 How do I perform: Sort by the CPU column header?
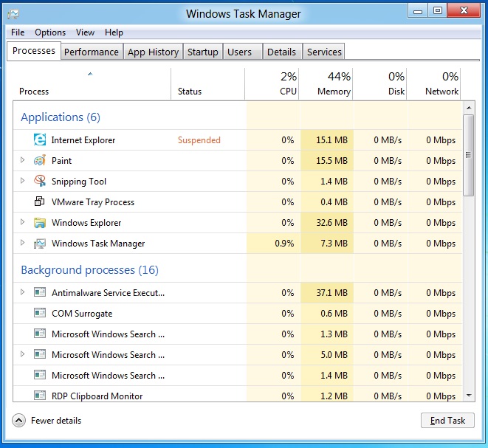tap(272, 84)
